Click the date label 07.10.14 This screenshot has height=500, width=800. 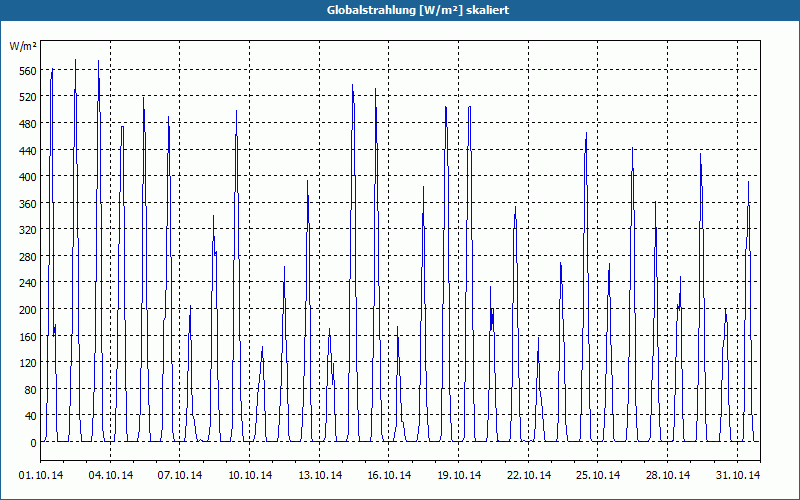click(180, 475)
